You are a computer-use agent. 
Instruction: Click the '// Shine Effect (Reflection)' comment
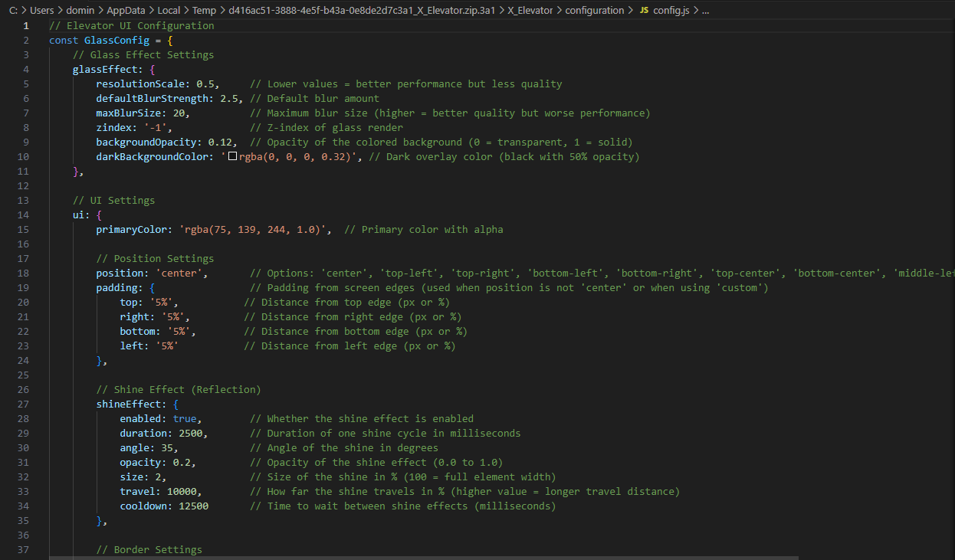click(x=179, y=390)
